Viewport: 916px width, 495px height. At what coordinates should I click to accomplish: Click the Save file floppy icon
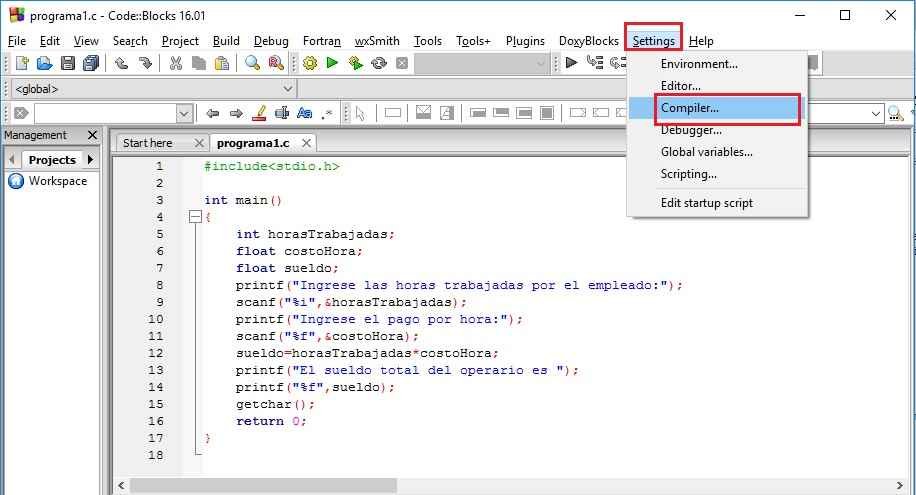coord(68,63)
